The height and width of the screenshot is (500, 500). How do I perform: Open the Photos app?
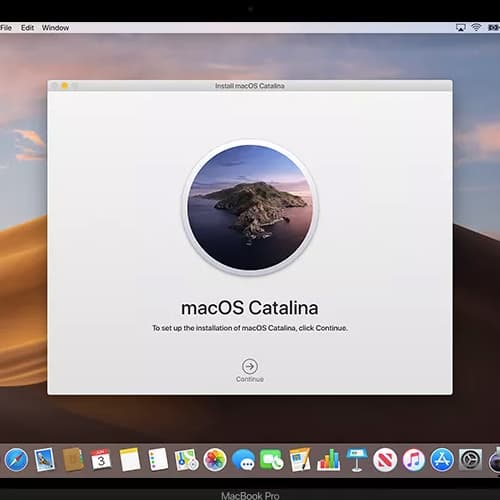click(x=215, y=460)
